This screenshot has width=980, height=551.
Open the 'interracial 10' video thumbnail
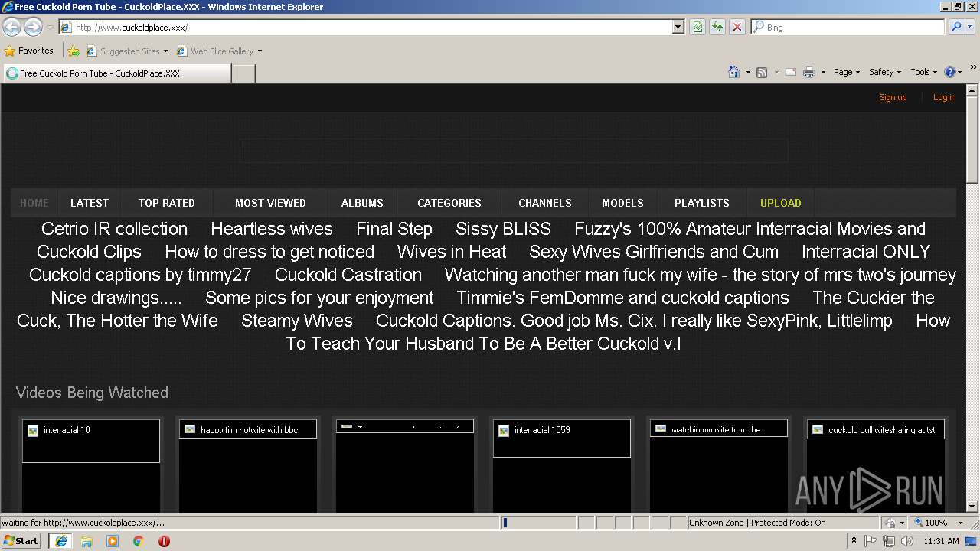click(x=91, y=441)
